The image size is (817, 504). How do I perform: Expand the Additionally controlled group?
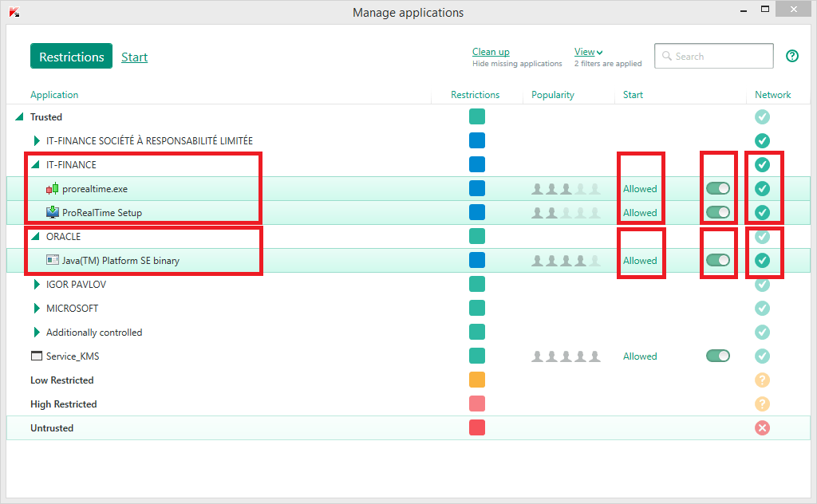click(x=37, y=333)
